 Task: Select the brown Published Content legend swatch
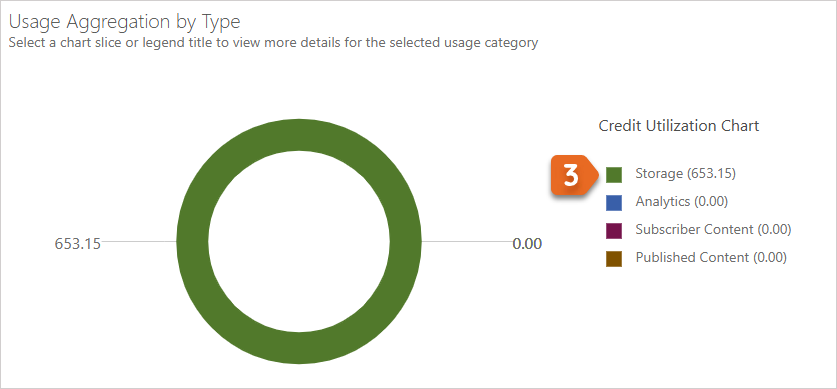614,259
